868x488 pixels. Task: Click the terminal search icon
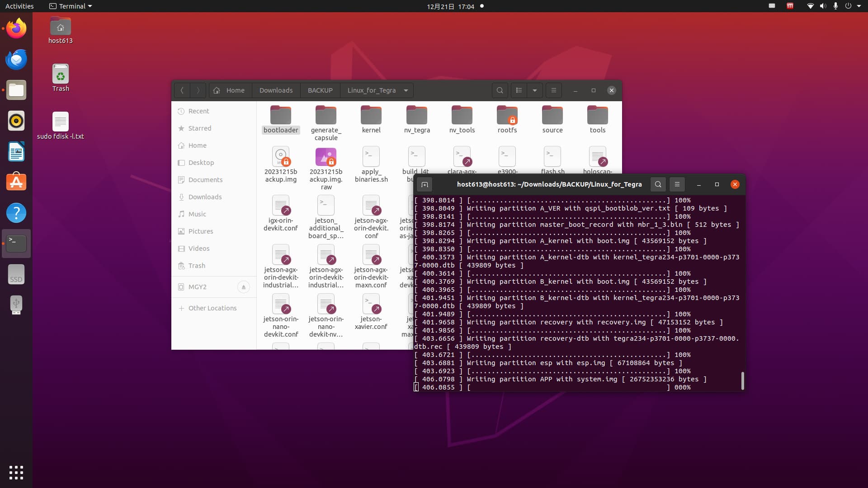(x=658, y=184)
